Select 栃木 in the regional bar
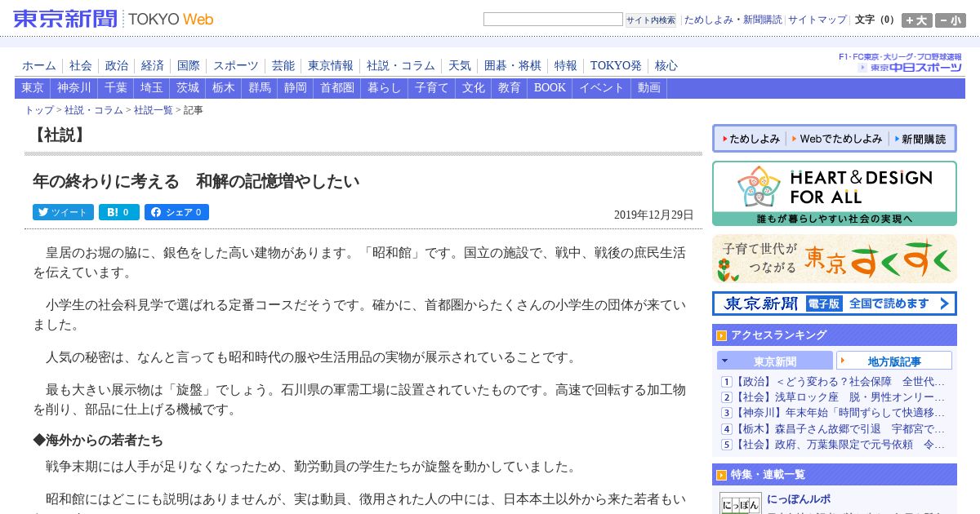Viewport: 980px width, 514px height. point(224,88)
